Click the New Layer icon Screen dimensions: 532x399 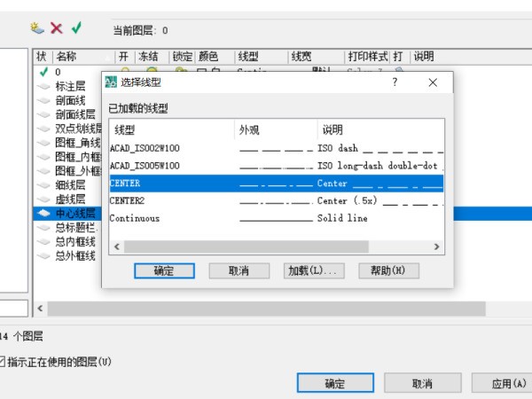[x=37, y=28]
